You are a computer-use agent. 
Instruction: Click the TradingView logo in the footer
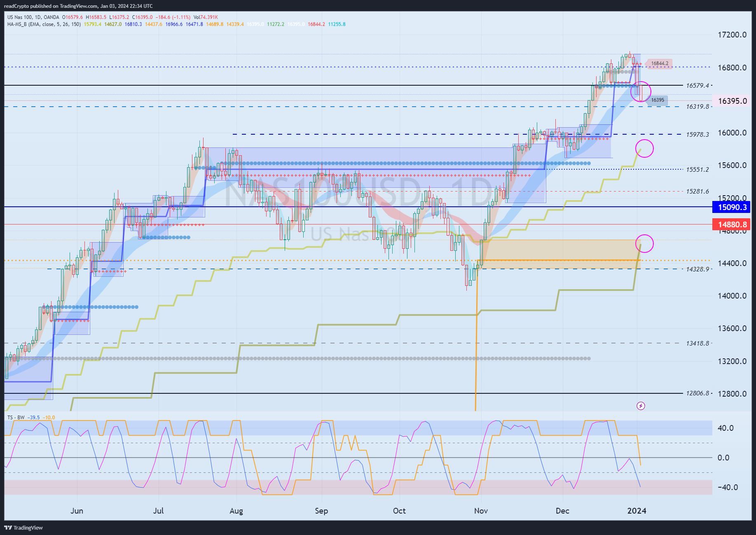23,528
